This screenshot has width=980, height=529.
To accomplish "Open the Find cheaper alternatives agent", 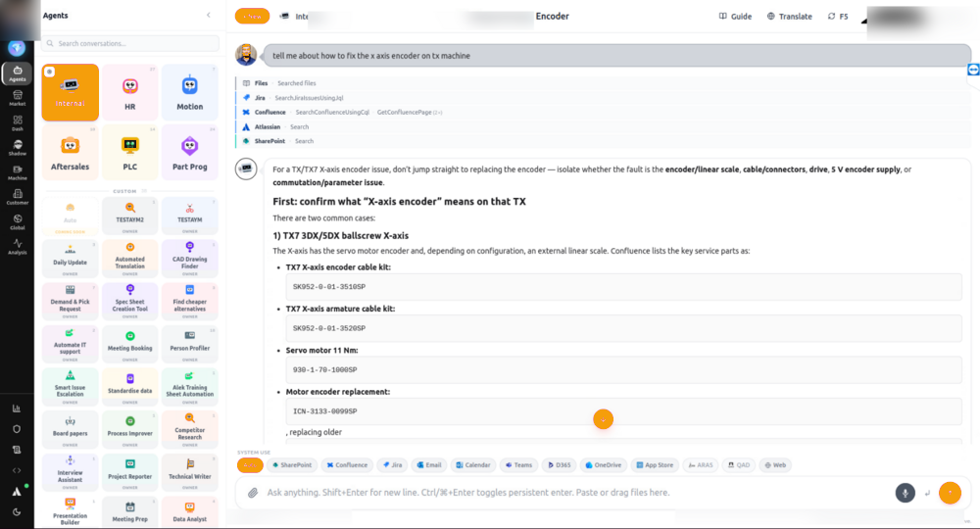I will pos(189,301).
